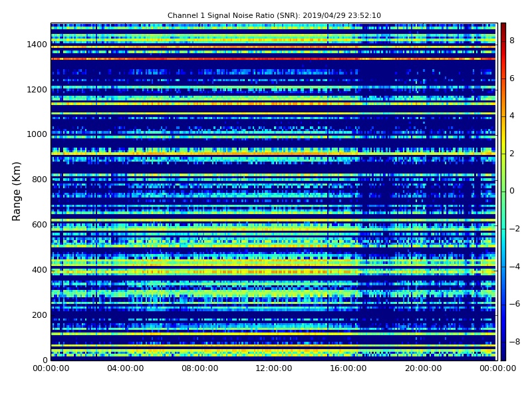This screenshot has width=532, height=399.
Task: Click the 12:00:00 time axis label
Action: [x=274, y=368]
